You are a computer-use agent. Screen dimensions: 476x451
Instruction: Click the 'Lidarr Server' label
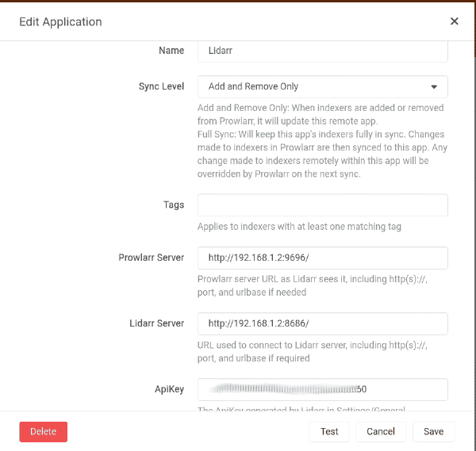click(156, 323)
